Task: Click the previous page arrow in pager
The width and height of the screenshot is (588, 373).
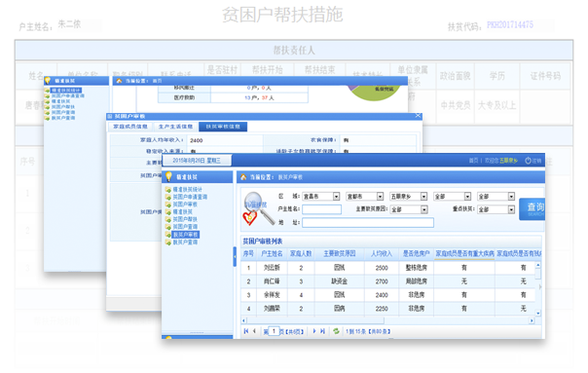Action: (x=254, y=331)
